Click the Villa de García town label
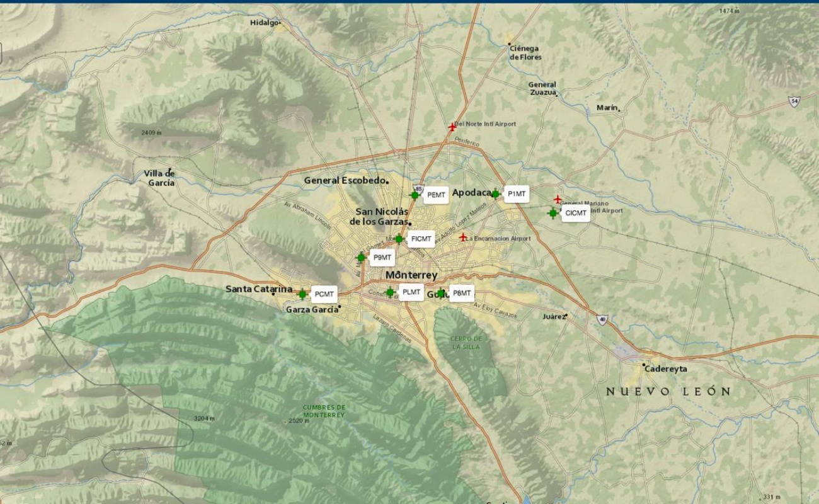 tap(159, 178)
